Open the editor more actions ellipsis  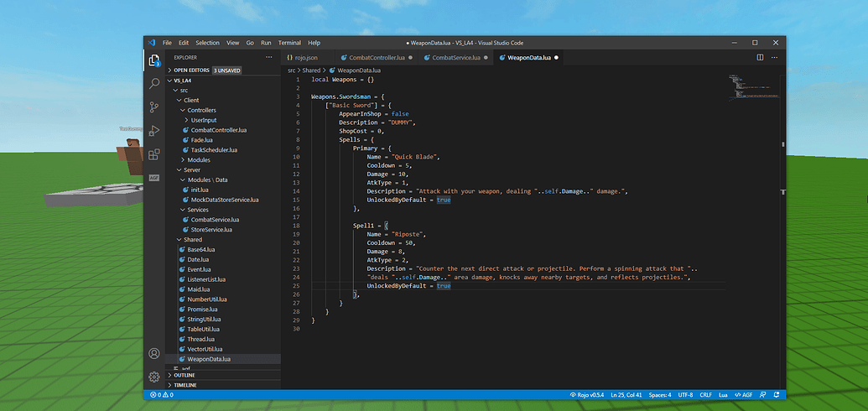click(774, 57)
